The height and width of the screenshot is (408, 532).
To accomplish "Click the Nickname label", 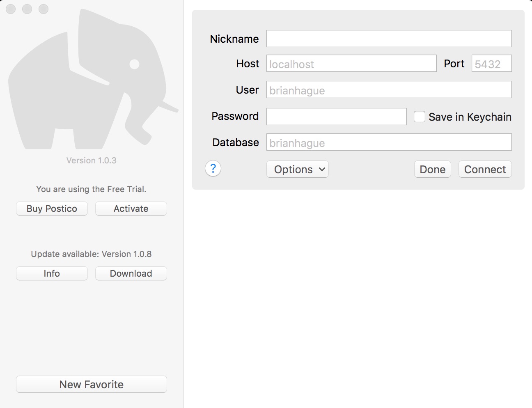I will pos(234,39).
